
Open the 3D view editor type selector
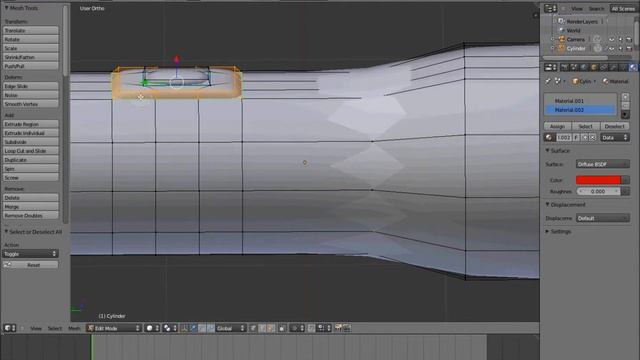(10, 328)
